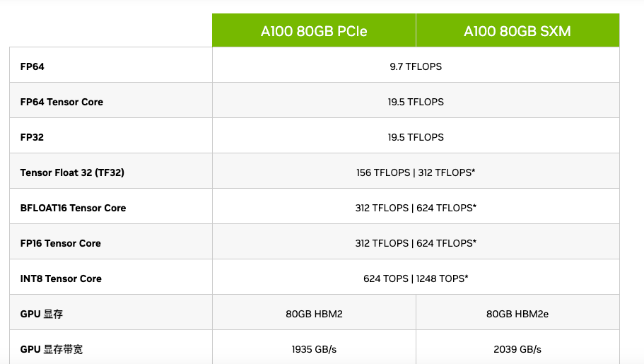Select the BFLOAT16 Tensor Core label
Image resolution: width=644 pixels, height=364 pixels.
click(73, 208)
